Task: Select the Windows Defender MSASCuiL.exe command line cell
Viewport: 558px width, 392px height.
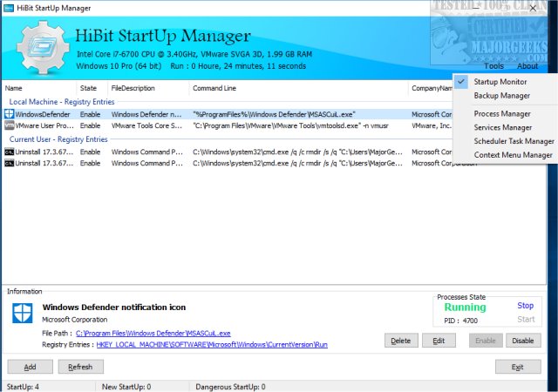Action: [x=274, y=114]
